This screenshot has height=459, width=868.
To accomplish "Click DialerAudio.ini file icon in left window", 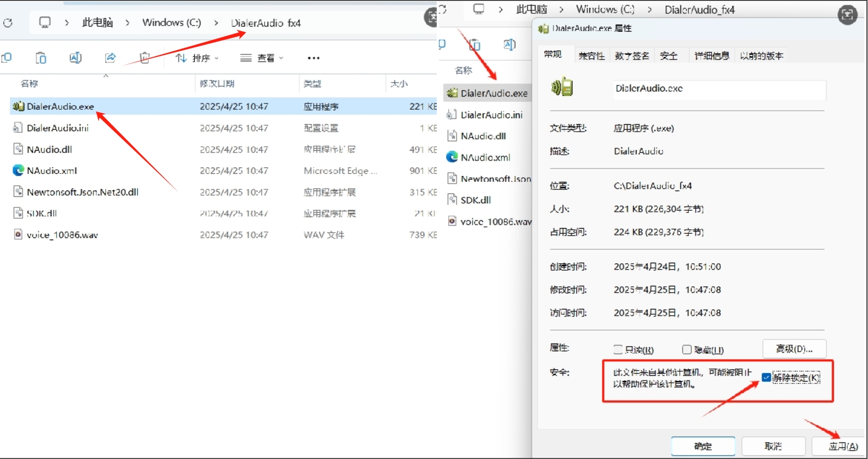I will point(18,128).
